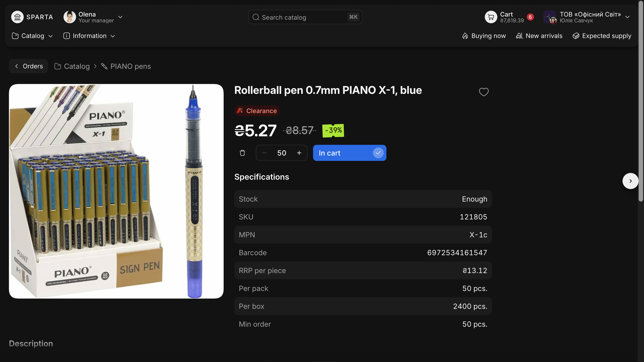Click the Information menu info icon
644x362 pixels.
[66, 36]
